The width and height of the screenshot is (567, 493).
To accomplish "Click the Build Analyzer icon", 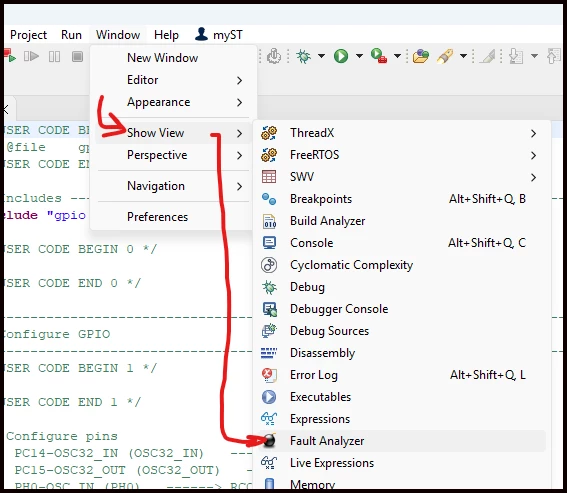I will pos(269,221).
